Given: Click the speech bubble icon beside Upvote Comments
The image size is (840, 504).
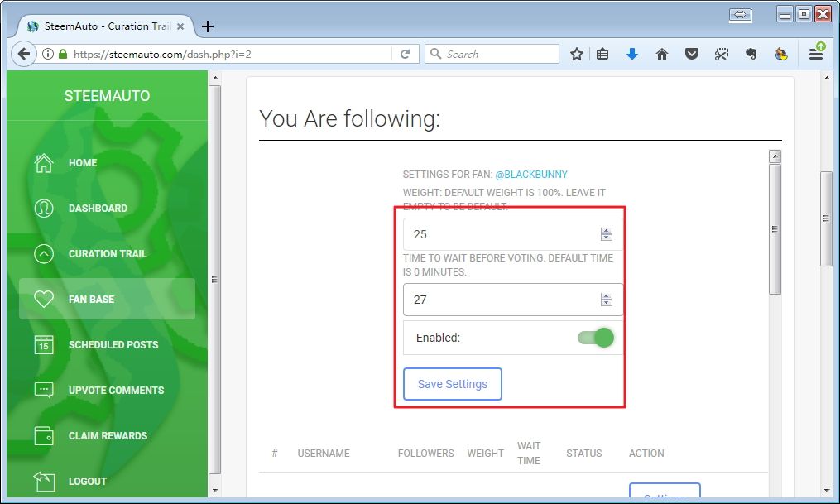Looking at the screenshot, I should point(44,390).
